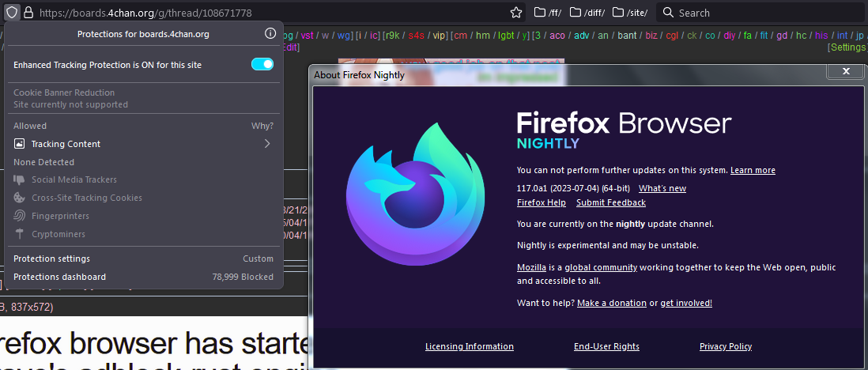Click the Cryptominers hammer icon
This screenshot has width=868, height=370.
20,234
